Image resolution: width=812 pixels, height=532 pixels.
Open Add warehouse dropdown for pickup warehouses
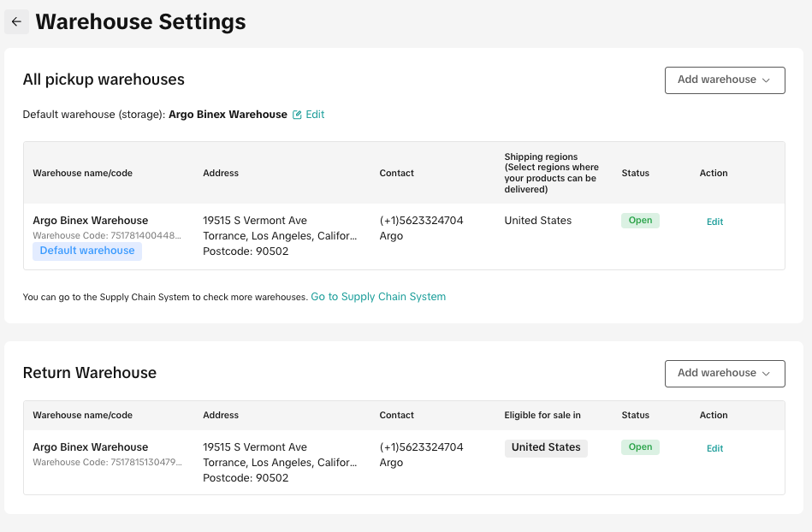[725, 80]
